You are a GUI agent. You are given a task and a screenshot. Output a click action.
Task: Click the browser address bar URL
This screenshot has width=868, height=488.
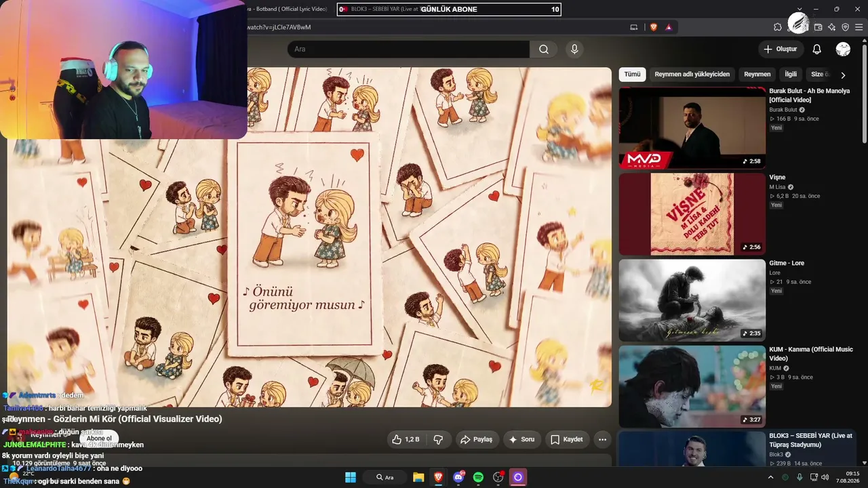(x=279, y=27)
